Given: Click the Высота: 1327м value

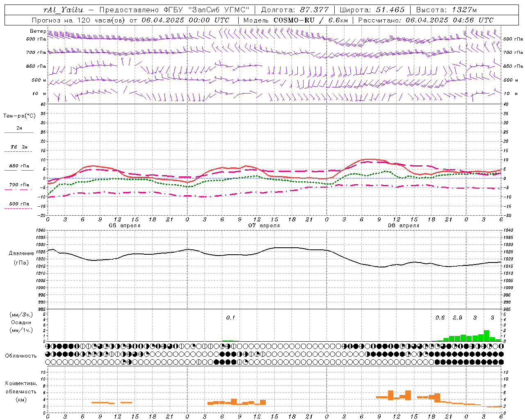Looking at the screenshot, I should pos(446,10).
